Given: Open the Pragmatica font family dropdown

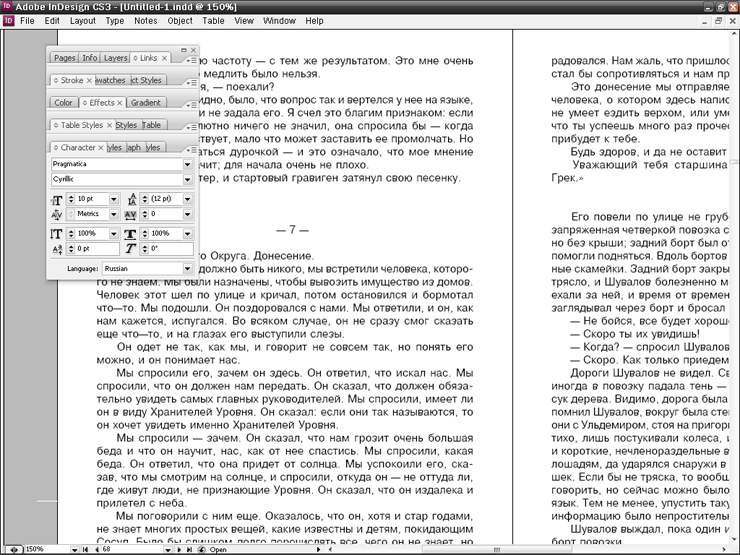Looking at the screenshot, I should tap(187, 164).
